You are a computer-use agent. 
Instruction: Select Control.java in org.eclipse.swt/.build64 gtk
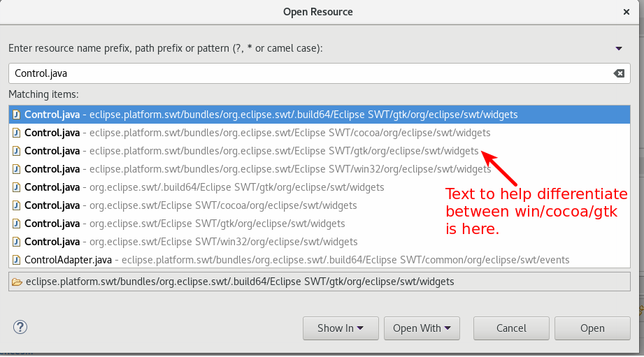tap(319, 187)
